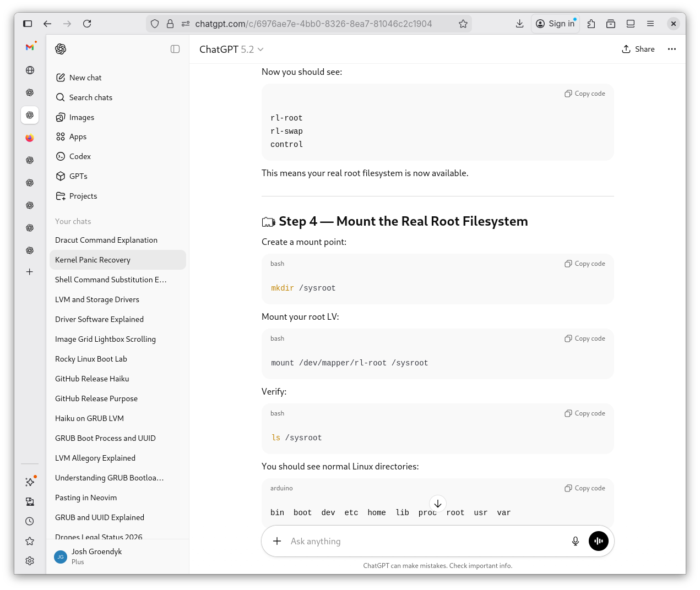
Task: Expand the ChatGPT 5.2 model selector
Action: (x=231, y=50)
